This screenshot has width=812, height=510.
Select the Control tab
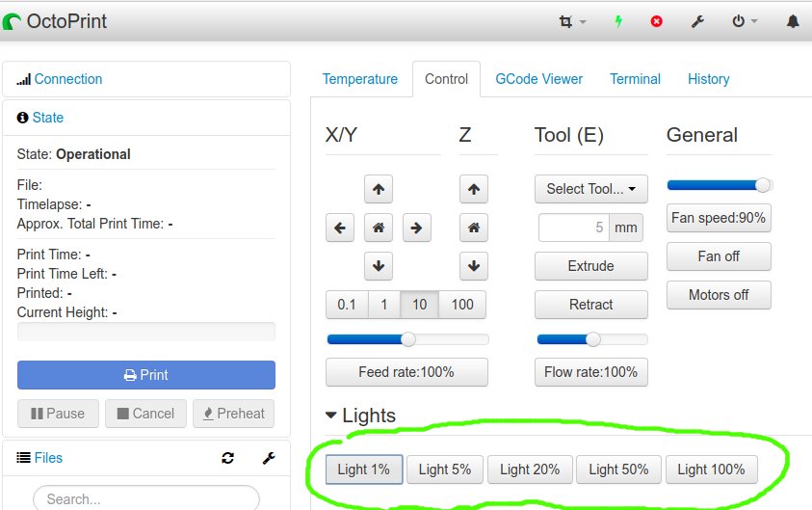click(446, 79)
